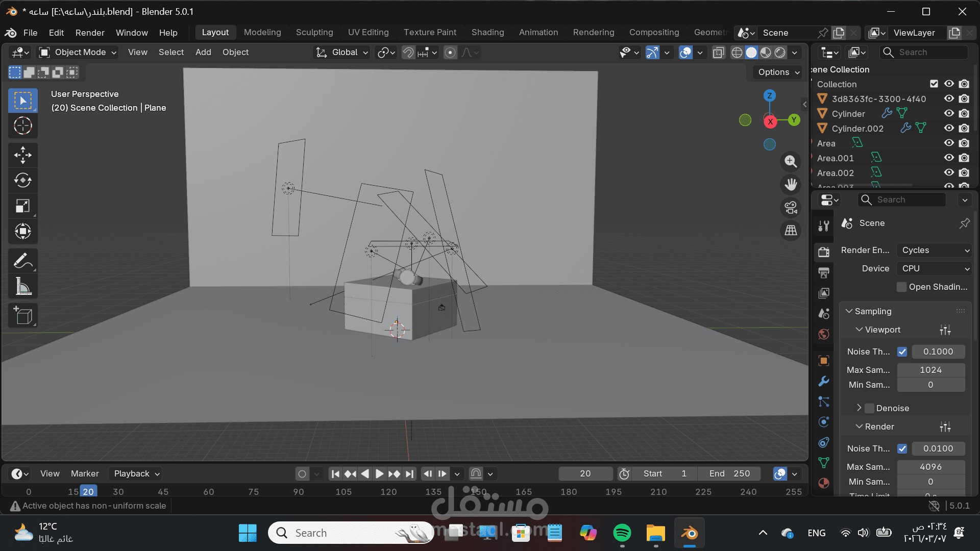Select the Move tool in toolbar

pos(22,155)
